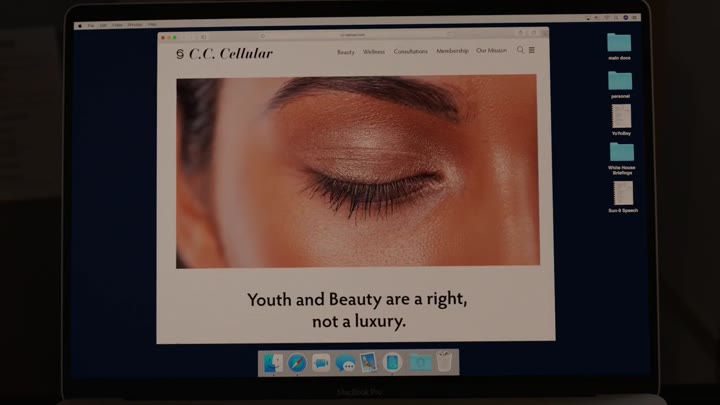Open the 'personal' desktop folder
The width and height of the screenshot is (720, 405).
coord(620,80)
